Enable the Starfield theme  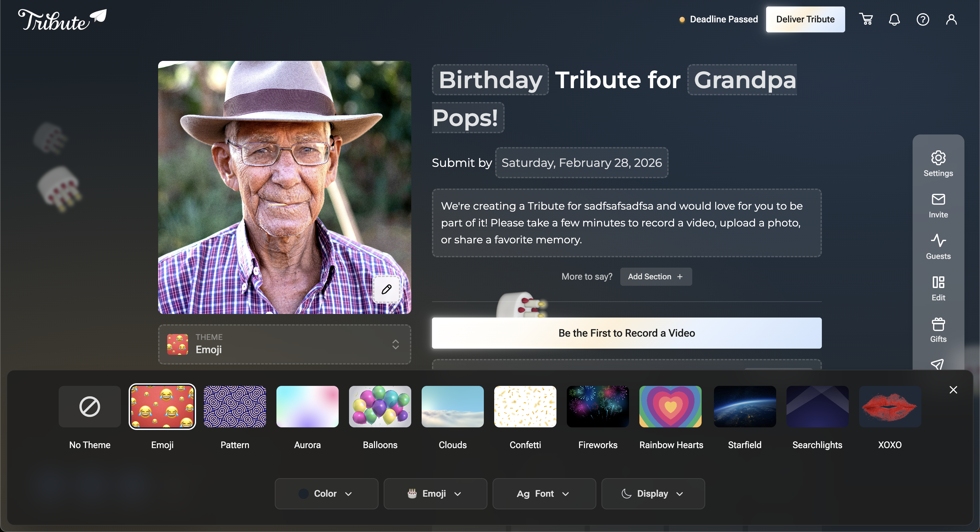point(744,407)
